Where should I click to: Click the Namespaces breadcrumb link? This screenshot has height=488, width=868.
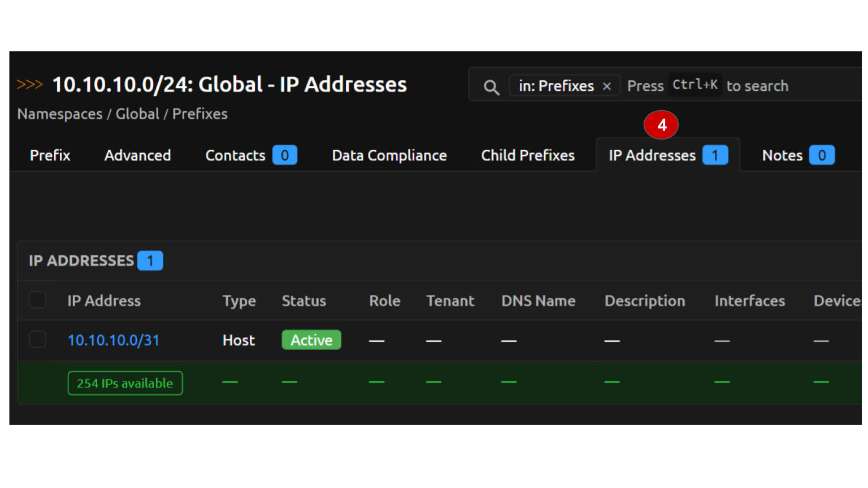point(60,114)
